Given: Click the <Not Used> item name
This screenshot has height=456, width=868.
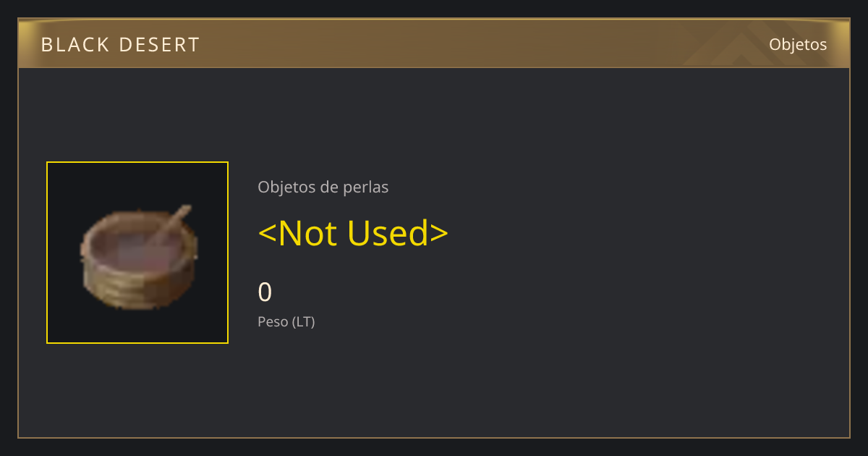Looking at the screenshot, I should click(353, 233).
